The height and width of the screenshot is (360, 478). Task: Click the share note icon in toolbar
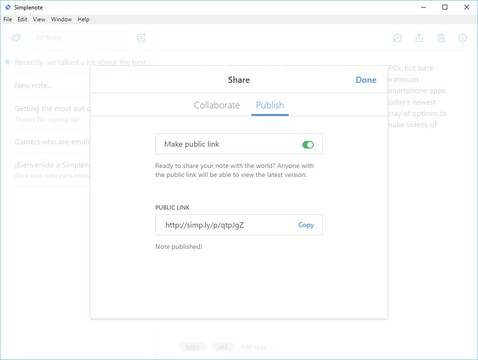pyautogui.click(x=419, y=38)
